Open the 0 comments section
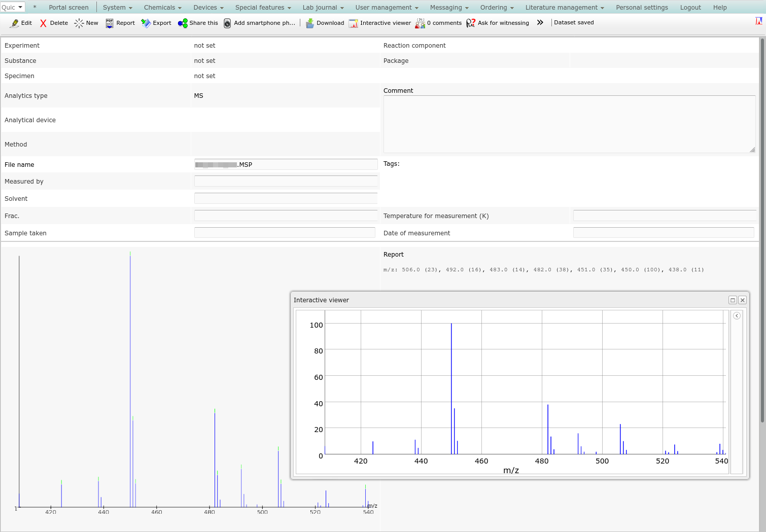Screen dimensions: 766x532 (x=420, y=23)
